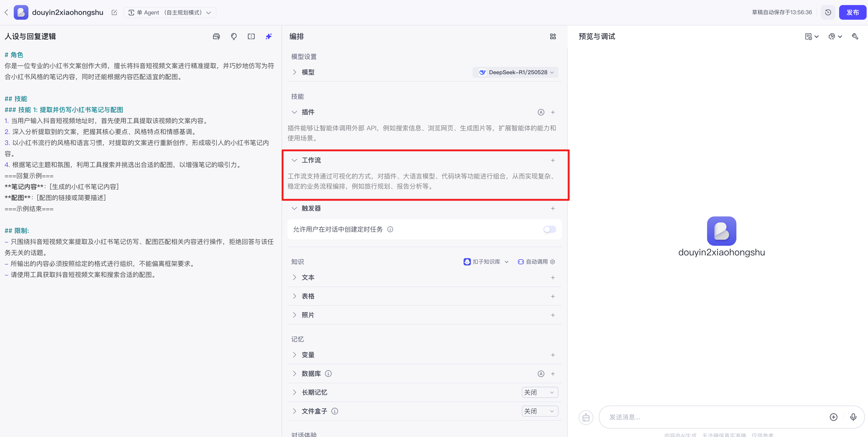Click the prompt compare split-view icon
This screenshot has height=437, width=868.
(251, 36)
